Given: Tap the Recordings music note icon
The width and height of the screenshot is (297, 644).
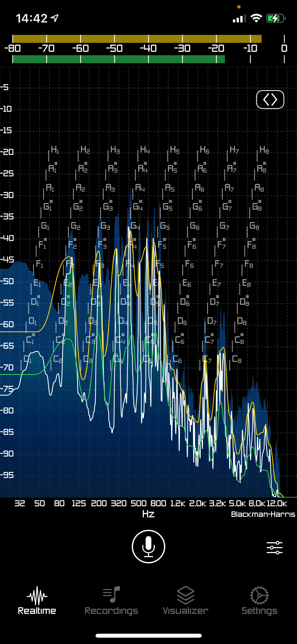Looking at the screenshot, I should click(x=111, y=594).
